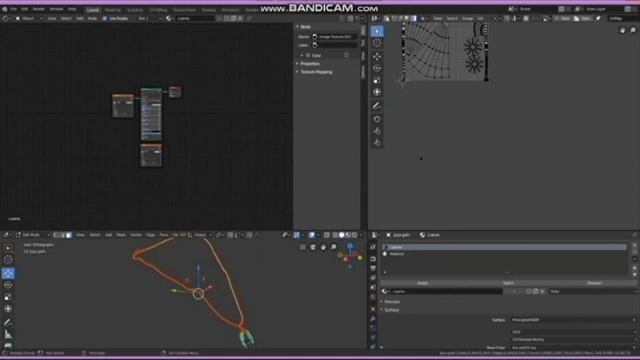The width and height of the screenshot is (640, 360).
Task: Click the UV editor pan view icon
Action: coord(622,30)
